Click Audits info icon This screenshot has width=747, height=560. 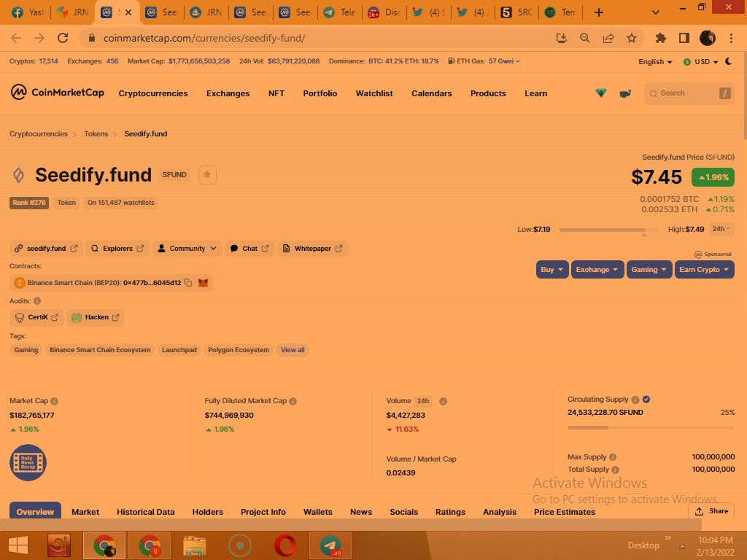pos(37,301)
